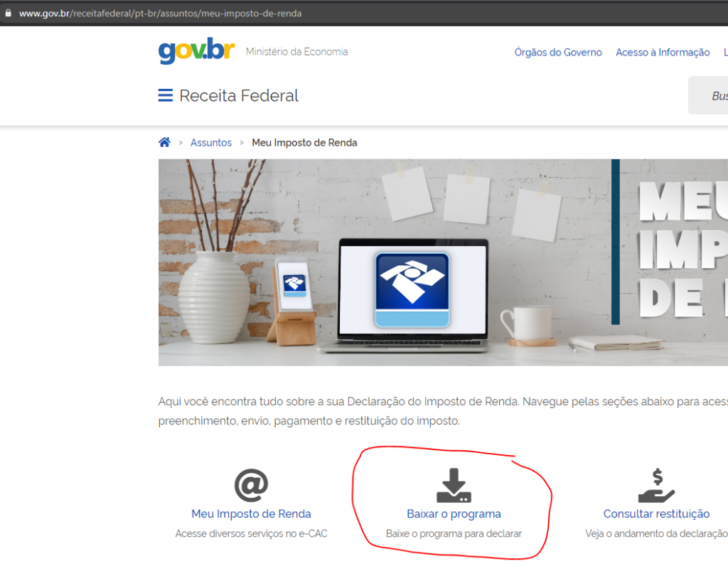728x566 pixels.
Task: Click the hand with dollar sign icon
Action: coord(656,486)
